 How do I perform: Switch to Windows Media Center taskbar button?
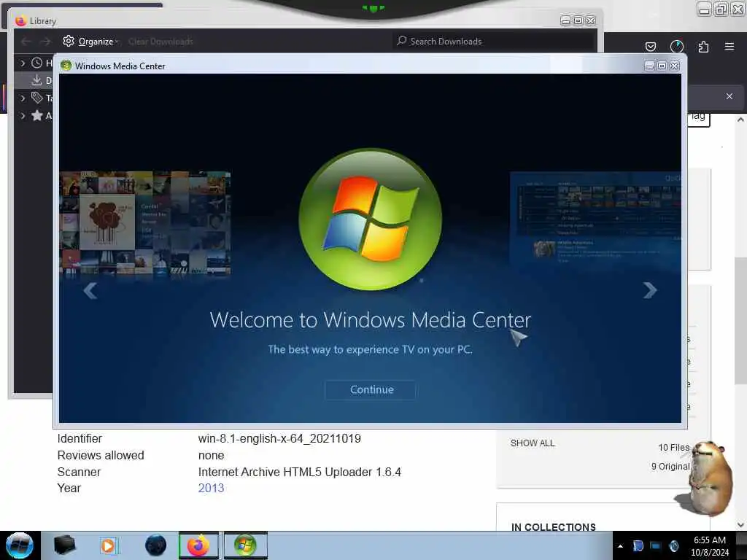245,545
